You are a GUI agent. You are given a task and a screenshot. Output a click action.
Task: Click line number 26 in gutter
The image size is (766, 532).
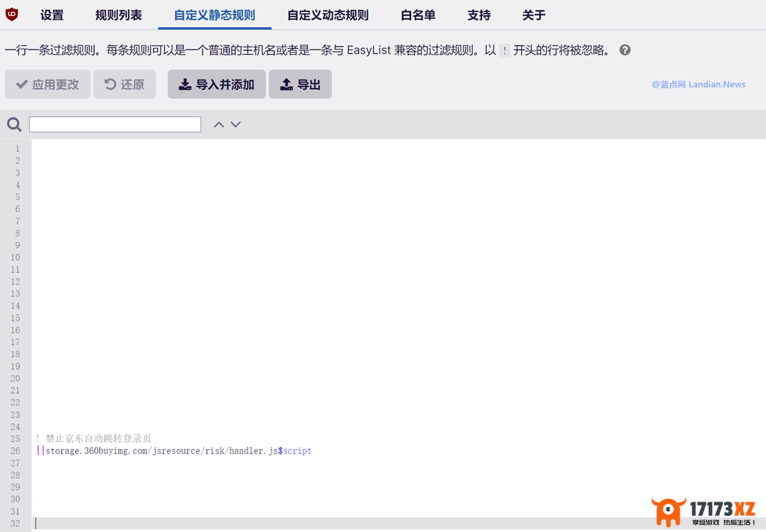[15, 451]
